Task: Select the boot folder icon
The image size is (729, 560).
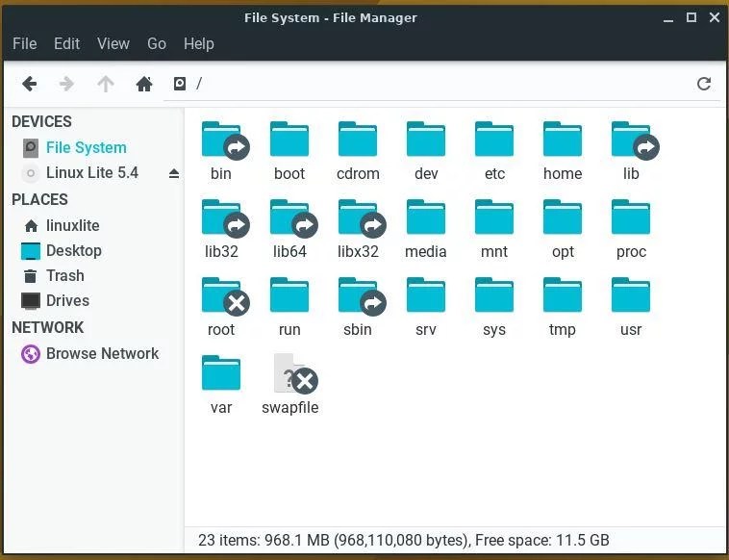Action: tap(289, 139)
